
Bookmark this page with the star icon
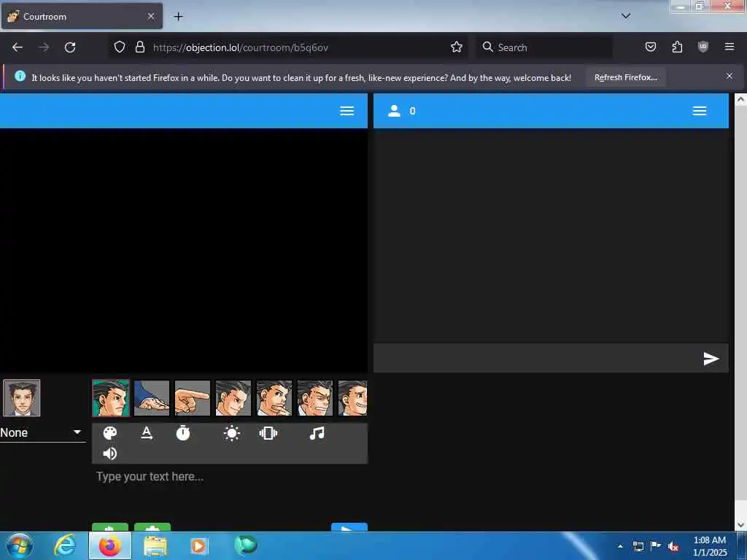tap(457, 47)
